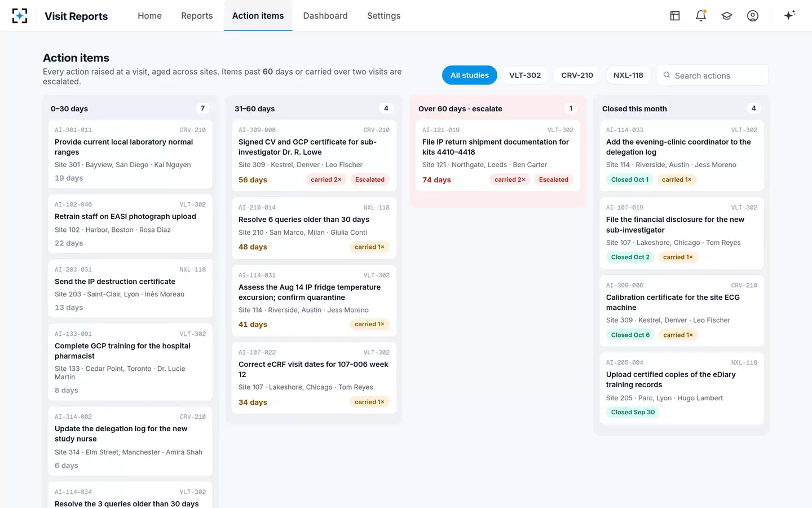
Task: Open card Retrain staff on EASI photograph upload
Action: [x=130, y=224]
